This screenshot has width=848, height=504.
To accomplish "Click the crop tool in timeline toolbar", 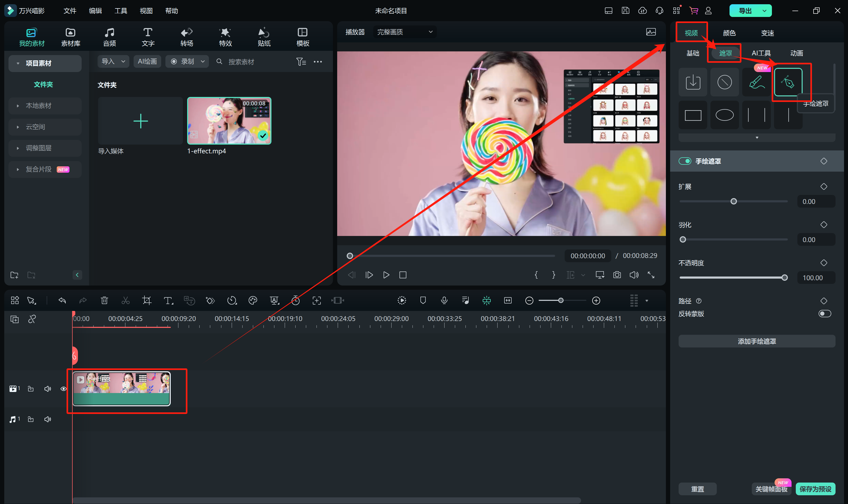I will pos(147,300).
